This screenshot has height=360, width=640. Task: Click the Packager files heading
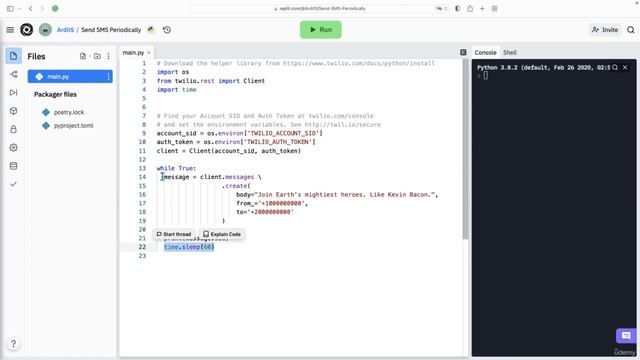[55, 94]
